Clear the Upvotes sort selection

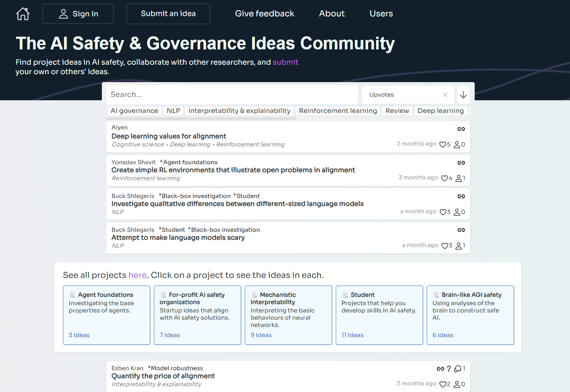[x=445, y=95]
